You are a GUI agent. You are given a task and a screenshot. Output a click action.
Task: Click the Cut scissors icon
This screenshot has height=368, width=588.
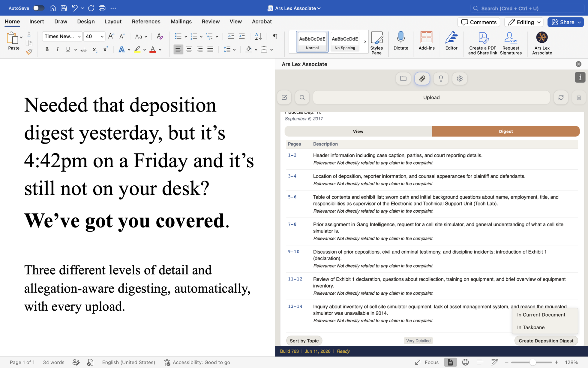pos(29,35)
